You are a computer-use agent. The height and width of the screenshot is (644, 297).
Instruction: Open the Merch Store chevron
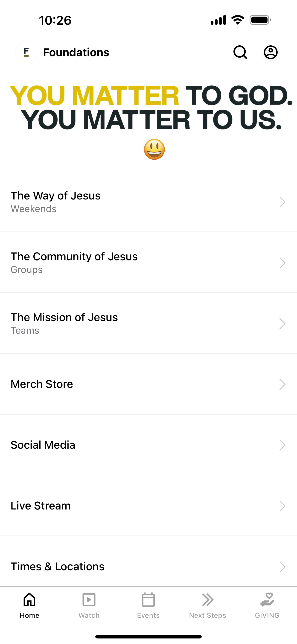point(282,384)
